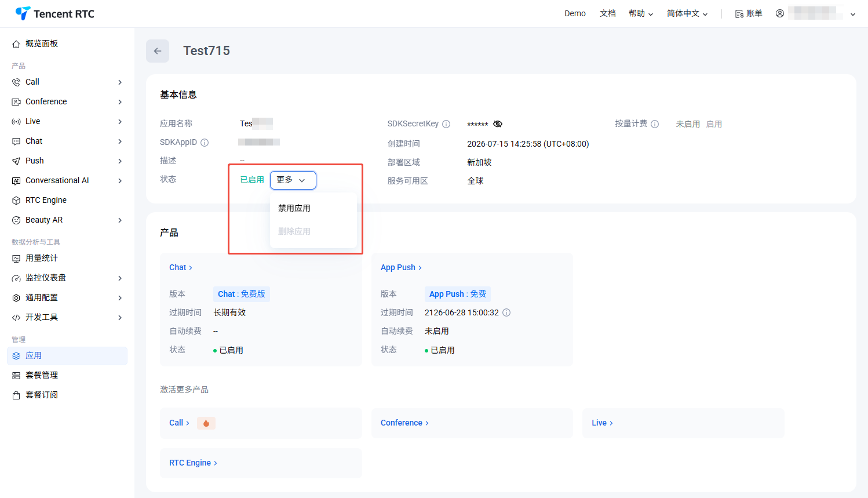
Task: Click the 用量统计 chart icon
Action: [16, 259]
